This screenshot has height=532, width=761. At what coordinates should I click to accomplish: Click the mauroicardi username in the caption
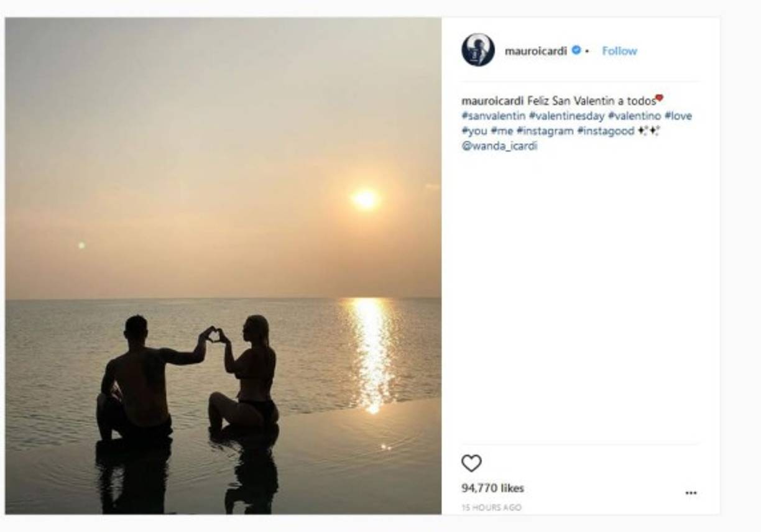tap(492, 101)
